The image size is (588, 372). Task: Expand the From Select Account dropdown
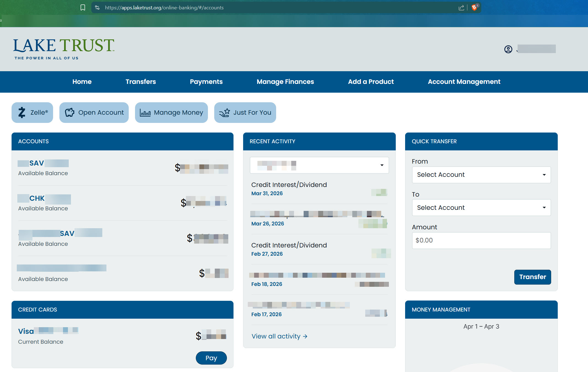pos(481,175)
